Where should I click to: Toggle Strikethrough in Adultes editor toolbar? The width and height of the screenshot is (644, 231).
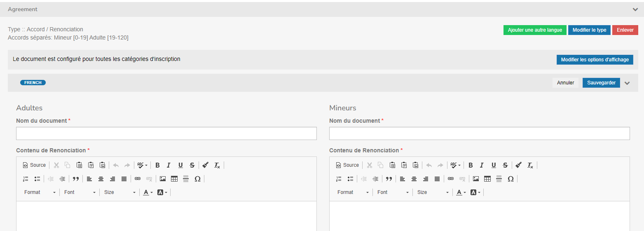coord(192,165)
